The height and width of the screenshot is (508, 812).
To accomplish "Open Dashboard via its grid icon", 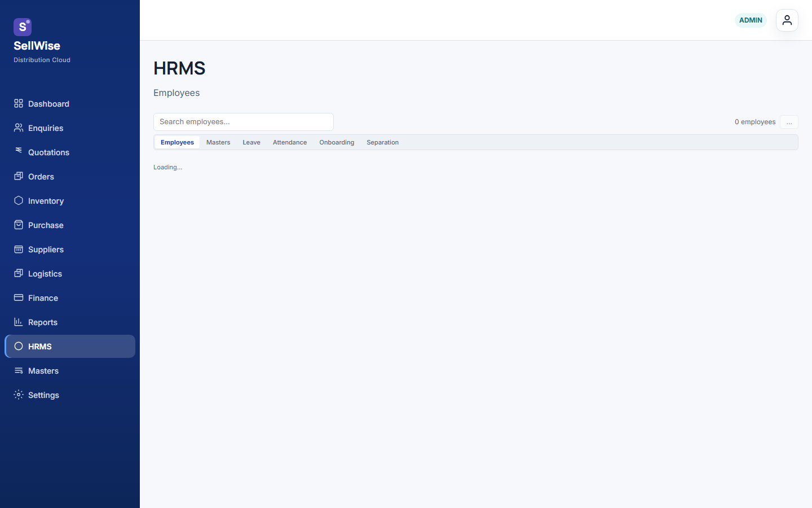I will (x=19, y=103).
